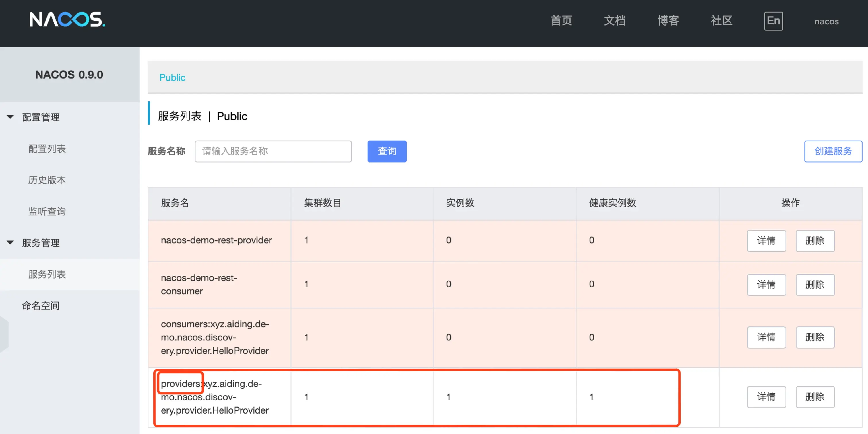This screenshot has width=868, height=434.
Task: Open 详情 for nacos-demo-rest-provider
Action: [x=766, y=240]
